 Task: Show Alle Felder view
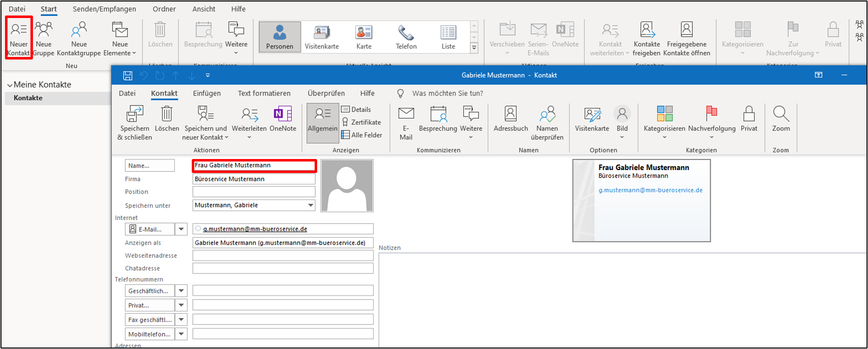[362, 135]
